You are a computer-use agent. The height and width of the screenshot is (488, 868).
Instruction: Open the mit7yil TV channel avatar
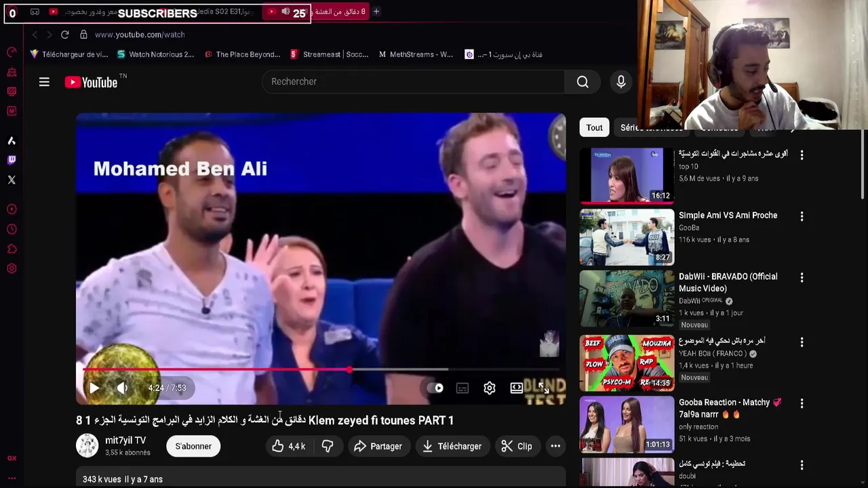point(87,445)
